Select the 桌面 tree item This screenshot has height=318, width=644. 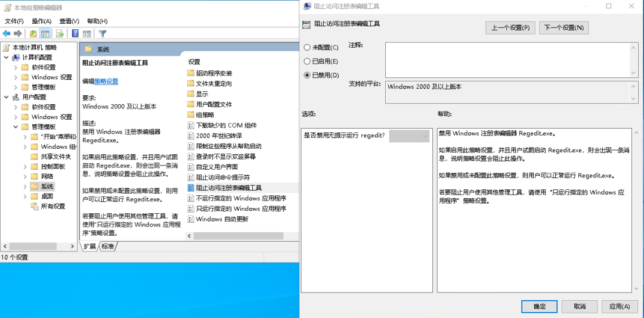pos(47,196)
